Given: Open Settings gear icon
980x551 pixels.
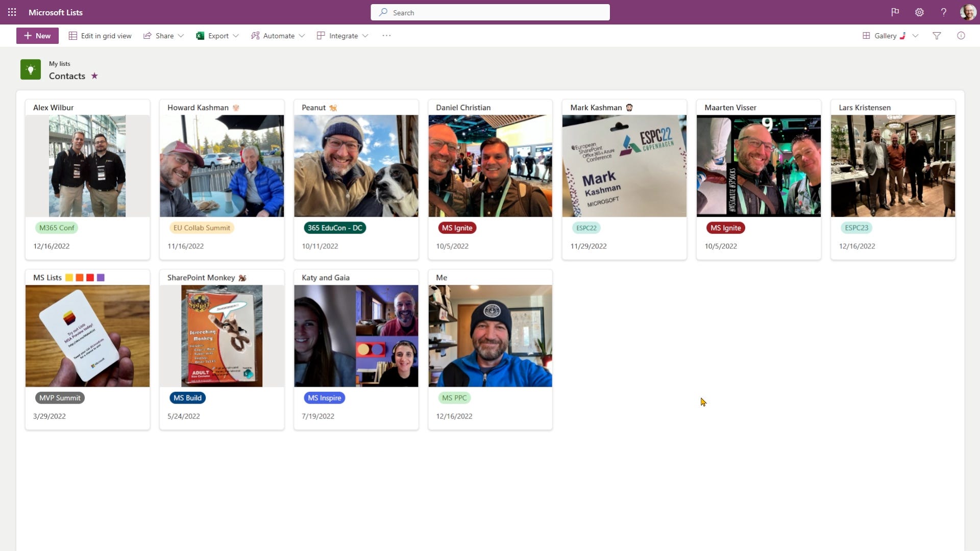Looking at the screenshot, I should [x=919, y=12].
